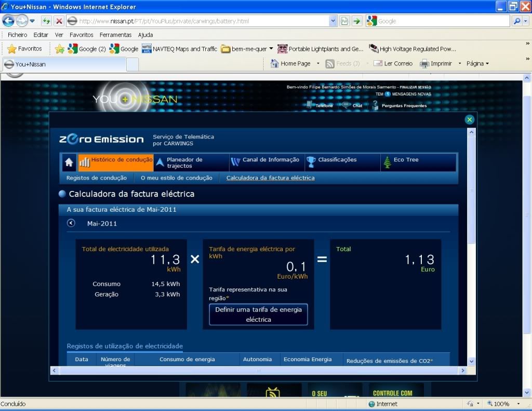Screen dimensions: 532x411
Task: Click the Feeds RSS icon
Action: tap(330, 63)
